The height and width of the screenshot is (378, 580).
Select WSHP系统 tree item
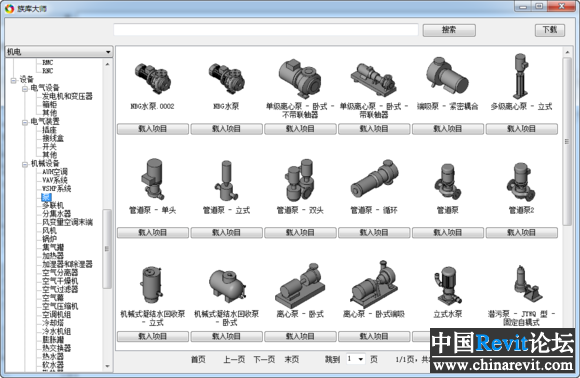[x=57, y=189]
